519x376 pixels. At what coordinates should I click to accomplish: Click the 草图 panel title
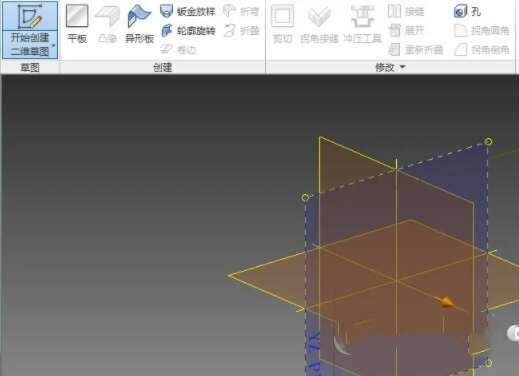tap(30, 67)
